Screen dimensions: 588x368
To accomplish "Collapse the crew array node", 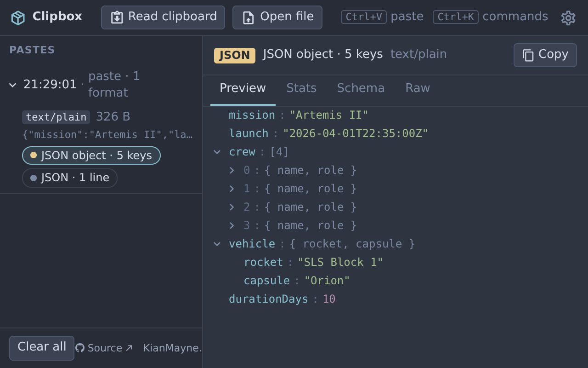I will pos(217,152).
